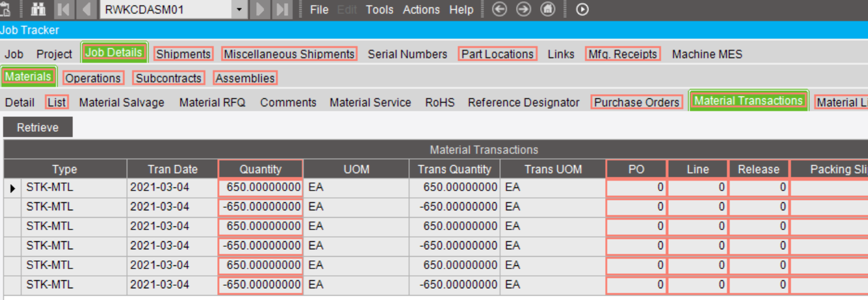Click the Tran Date column header
Image resolution: width=868 pixels, height=300 pixels.
click(173, 169)
